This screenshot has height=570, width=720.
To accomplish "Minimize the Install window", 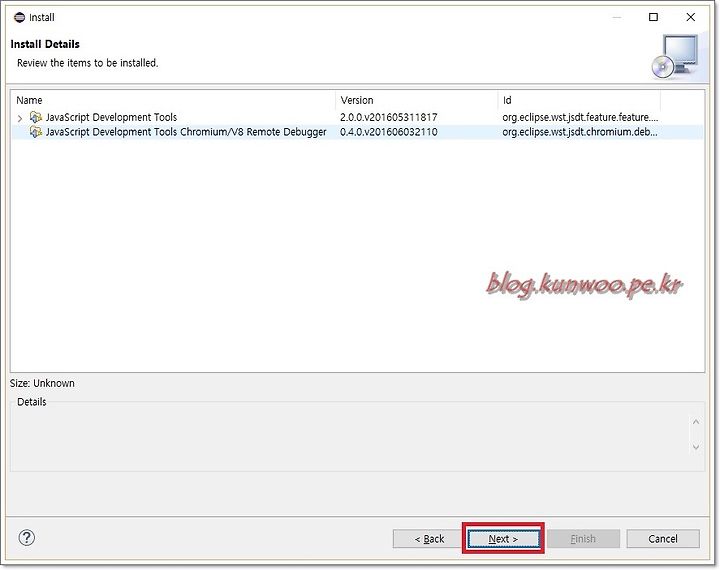I will [x=617, y=17].
